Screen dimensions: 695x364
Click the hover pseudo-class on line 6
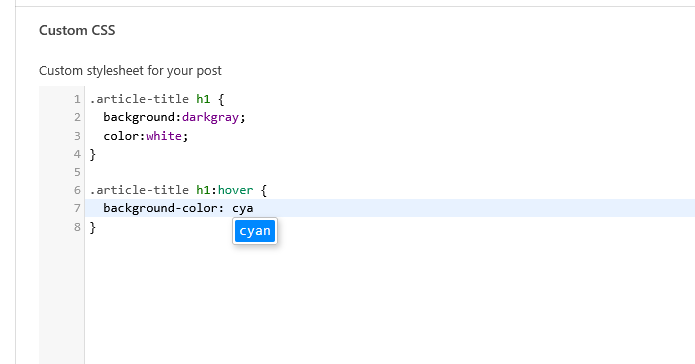tap(235, 190)
